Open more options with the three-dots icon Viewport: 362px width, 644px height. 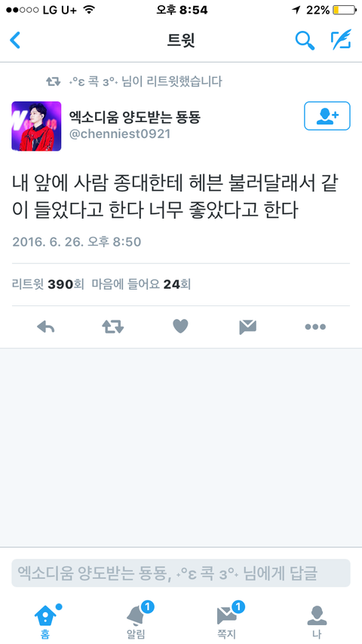pyautogui.click(x=315, y=327)
